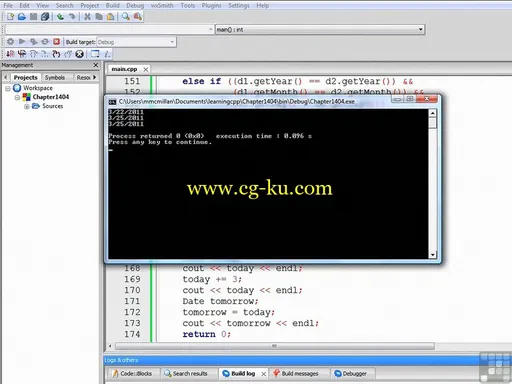Image resolution: width=512 pixels, height=384 pixels.
Task: Switch to the Resources tab
Action: point(83,77)
